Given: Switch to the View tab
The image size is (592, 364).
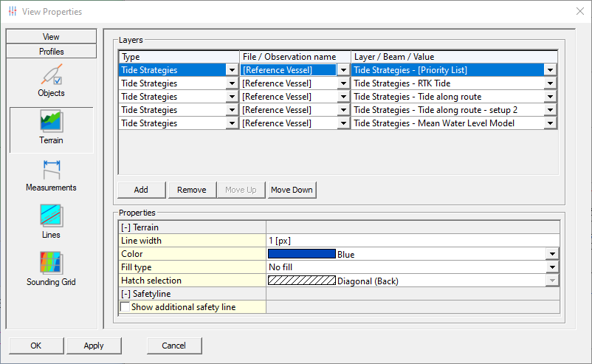Looking at the screenshot, I should tap(51, 36).
